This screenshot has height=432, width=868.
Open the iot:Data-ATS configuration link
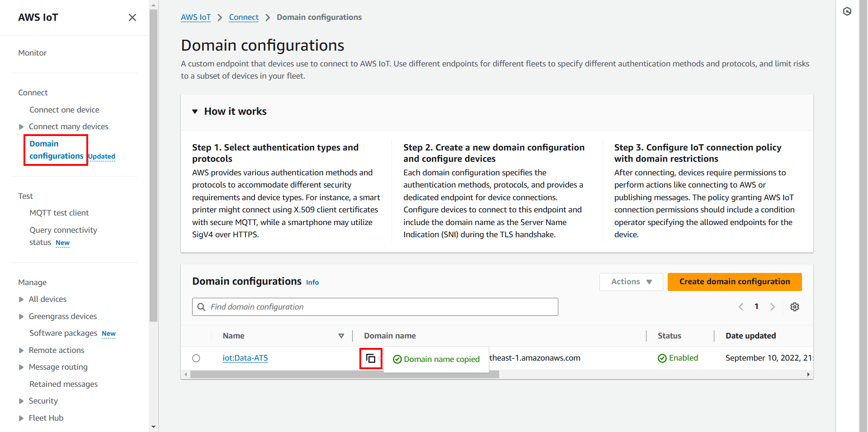tap(245, 358)
